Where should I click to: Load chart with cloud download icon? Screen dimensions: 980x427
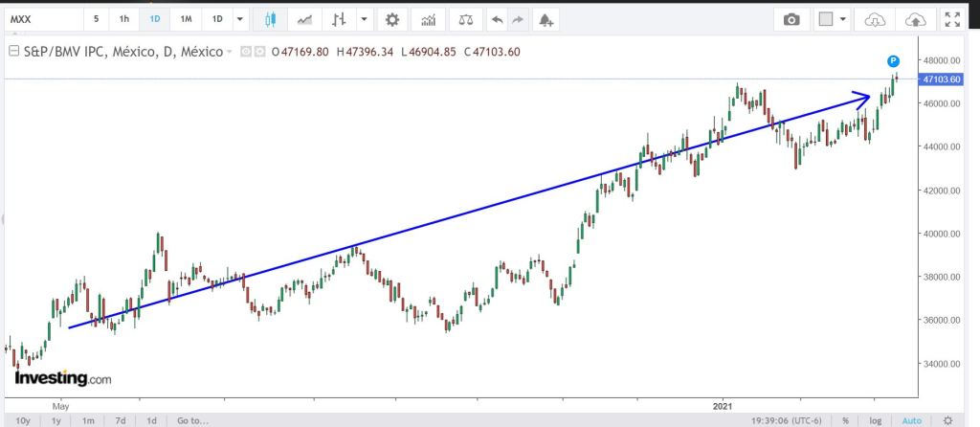click(x=875, y=19)
